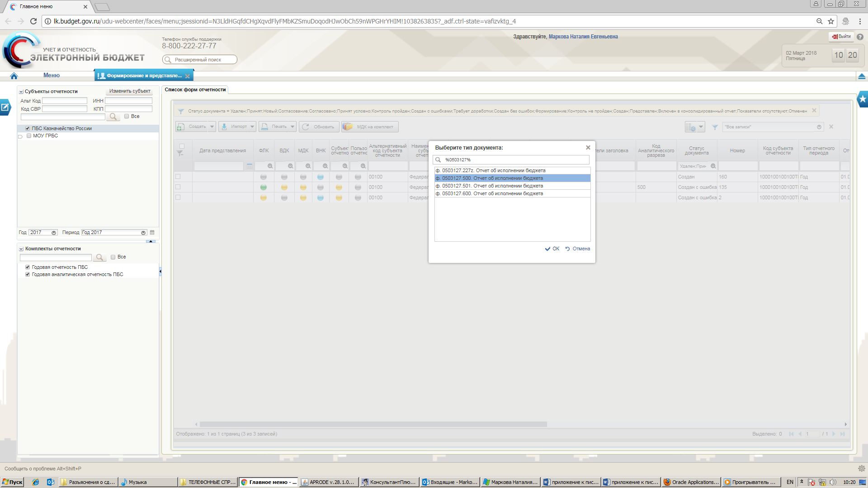The height and width of the screenshot is (488, 868).
Task: Click the blue star favorites icon
Action: coord(863,99)
